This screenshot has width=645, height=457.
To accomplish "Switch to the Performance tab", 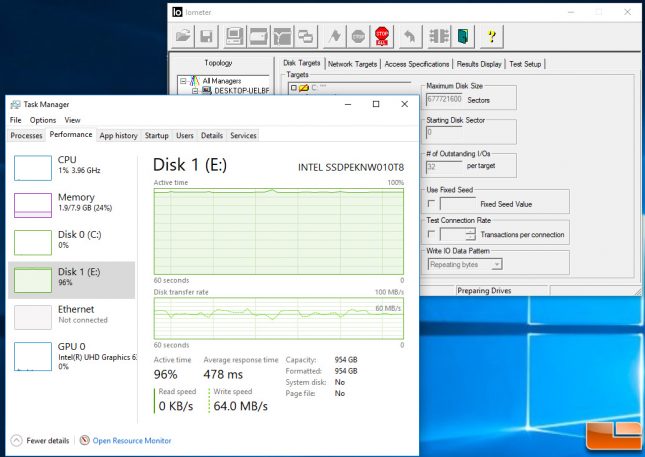I will click(71, 135).
